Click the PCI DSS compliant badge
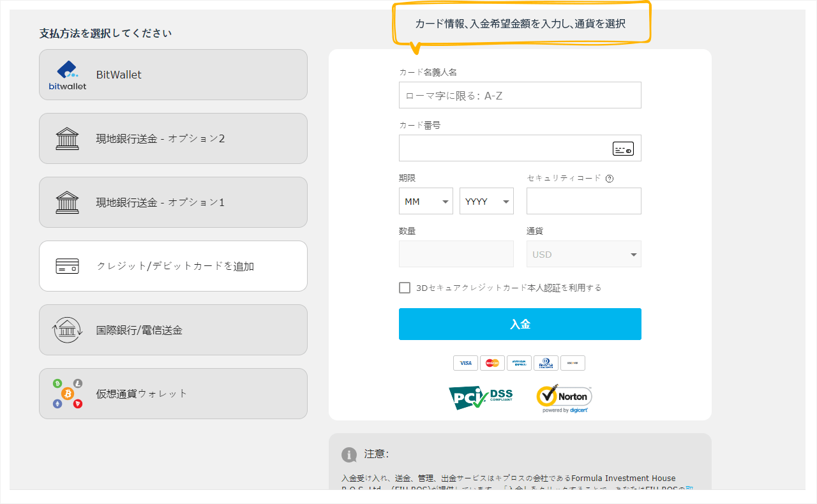This screenshot has height=504, width=817. click(481, 397)
